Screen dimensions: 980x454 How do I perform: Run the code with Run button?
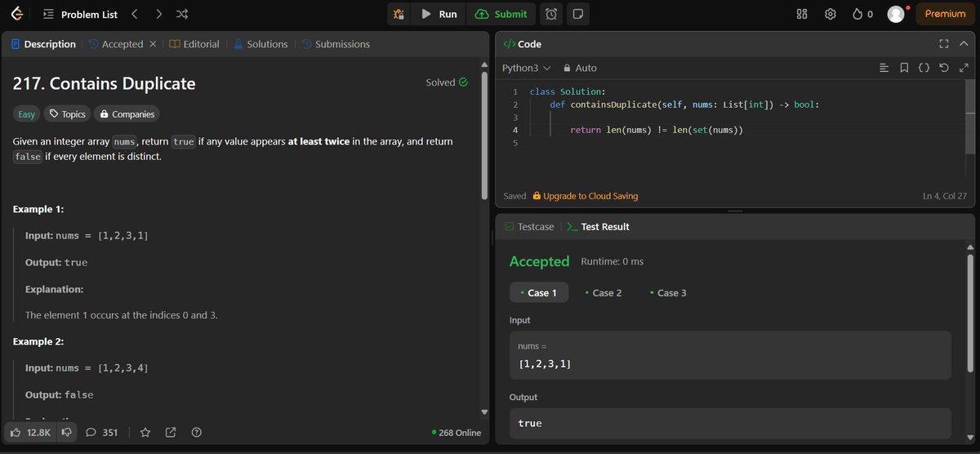pyautogui.click(x=439, y=14)
